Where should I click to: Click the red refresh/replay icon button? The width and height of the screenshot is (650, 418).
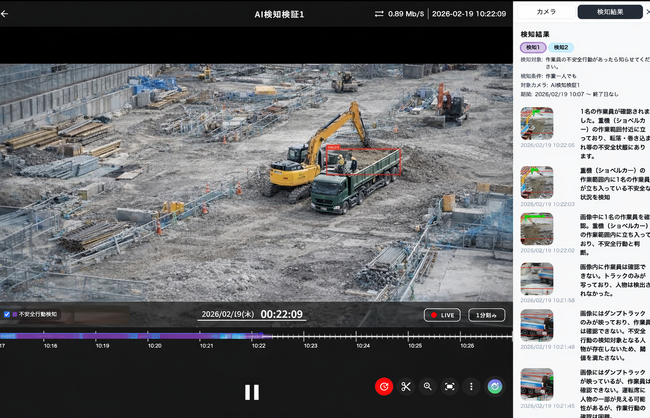pyautogui.click(x=384, y=386)
